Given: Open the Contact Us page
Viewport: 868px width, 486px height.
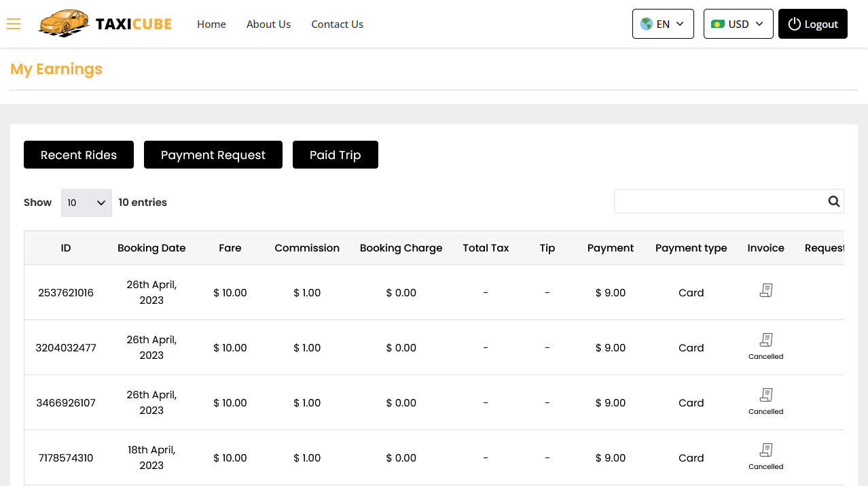Looking at the screenshot, I should [x=338, y=24].
